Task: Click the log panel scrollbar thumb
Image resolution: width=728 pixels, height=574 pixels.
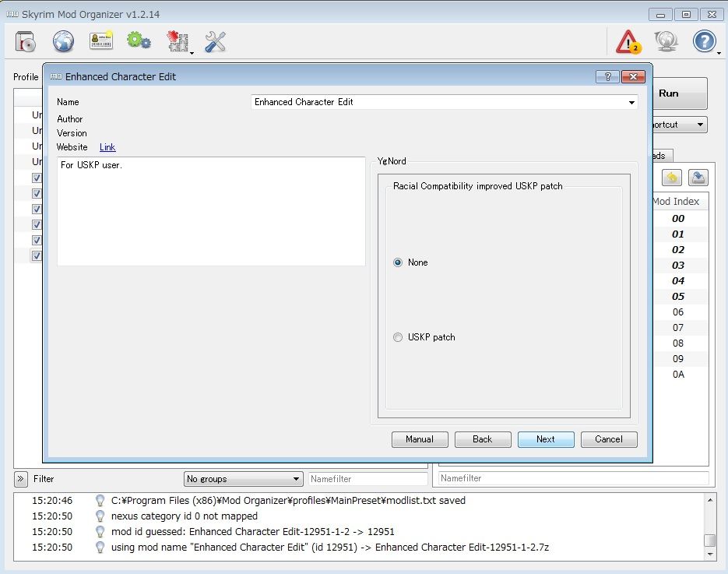Action: [x=709, y=541]
